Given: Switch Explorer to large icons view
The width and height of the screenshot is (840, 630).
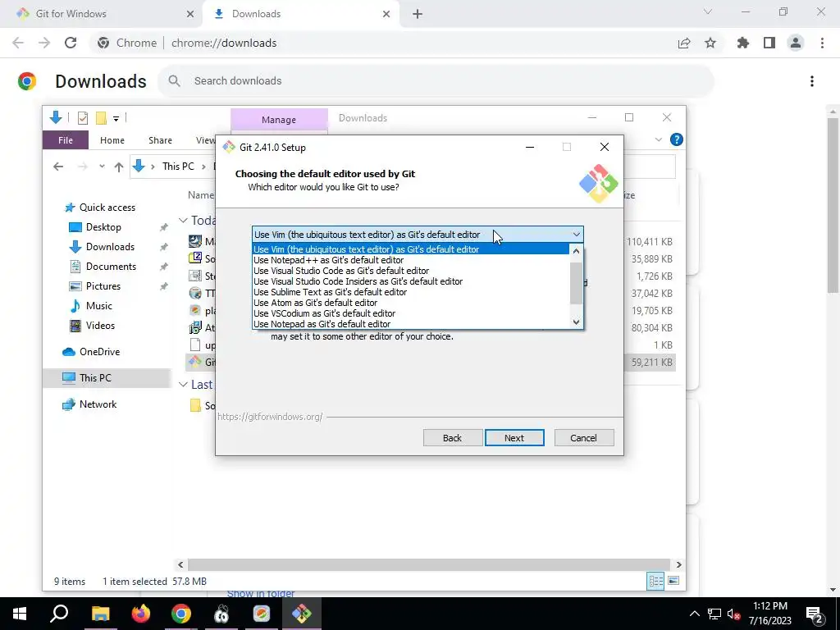Looking at the screenshot, I should click(673, 582).
